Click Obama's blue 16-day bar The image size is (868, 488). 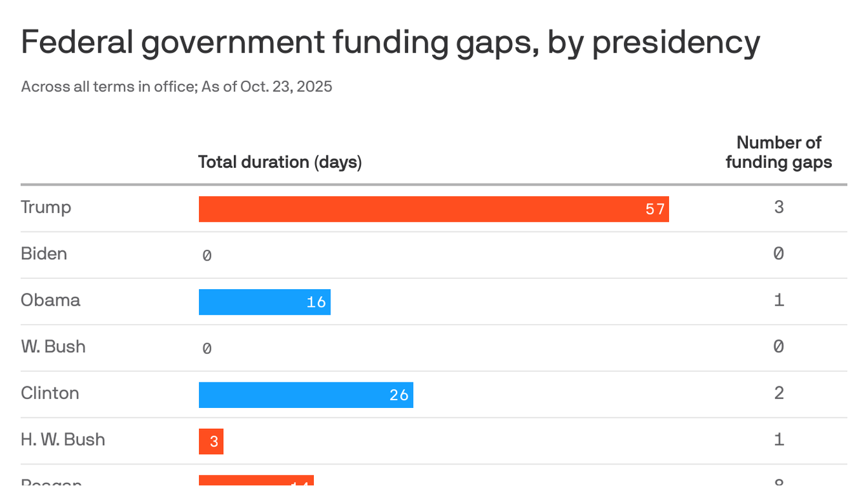pyautogui.click(x=264, y=302)
